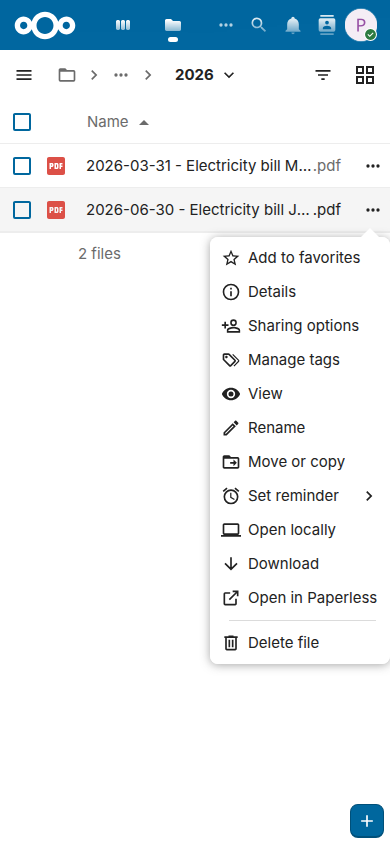The width and height of the screenshot is (390, 844).
Task: Choose Move or copy menu entry
Action: (299, 462)
